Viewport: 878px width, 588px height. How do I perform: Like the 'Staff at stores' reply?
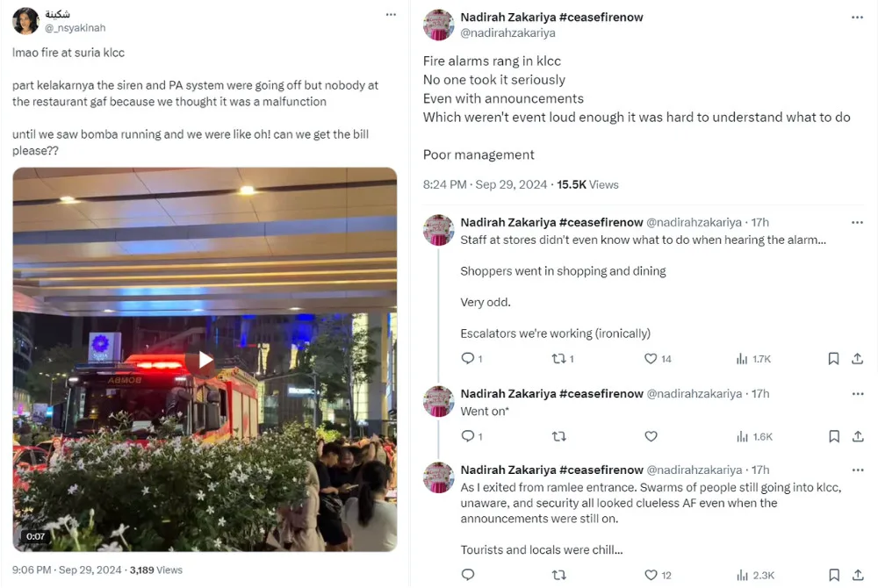[651, 358]
